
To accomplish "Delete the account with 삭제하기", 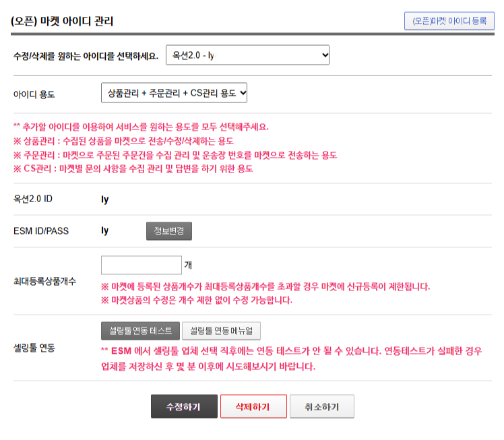I will [253, 407].
